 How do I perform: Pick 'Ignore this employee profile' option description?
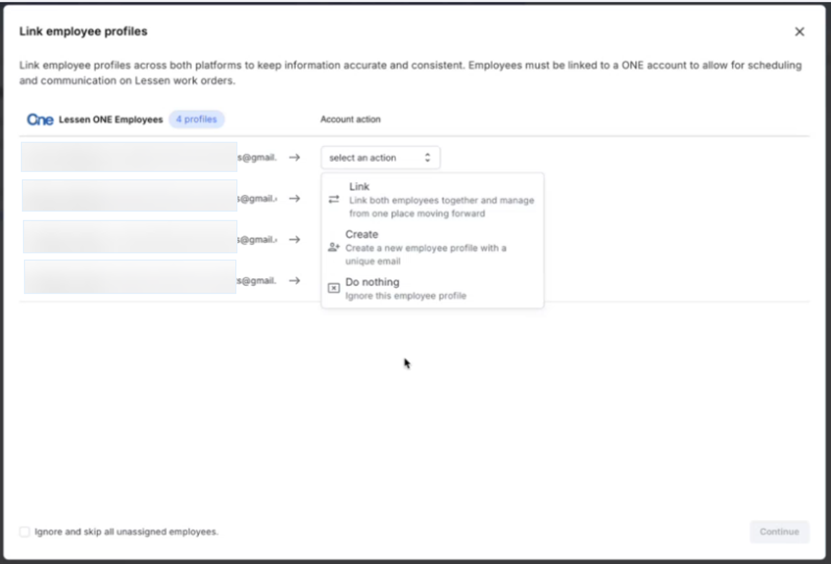[405, 296]
